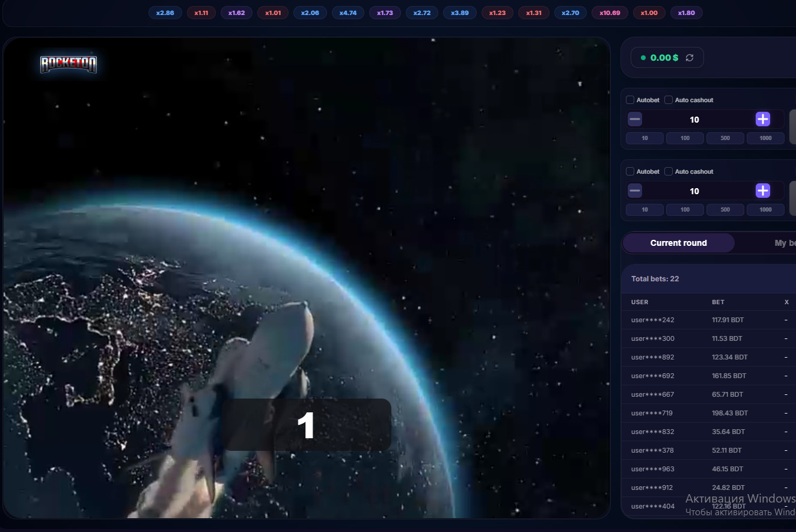
Task: Open the x2.86 history multiplier
Action: [x=165, y=13]
